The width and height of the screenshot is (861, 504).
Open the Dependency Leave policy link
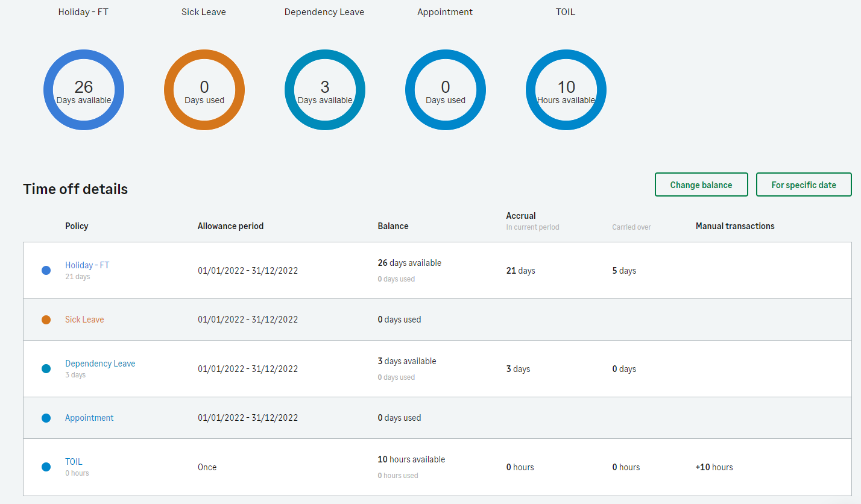click(100, 364)
